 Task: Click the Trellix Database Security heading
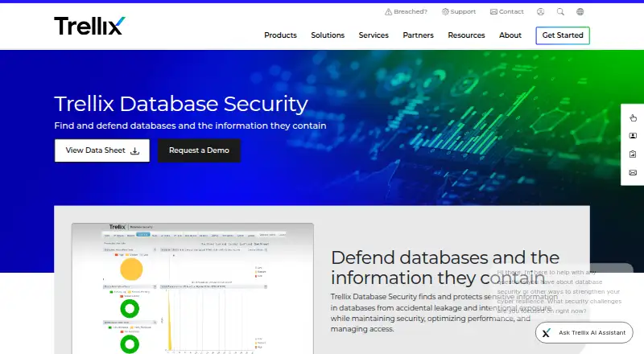tap(181, 104)
